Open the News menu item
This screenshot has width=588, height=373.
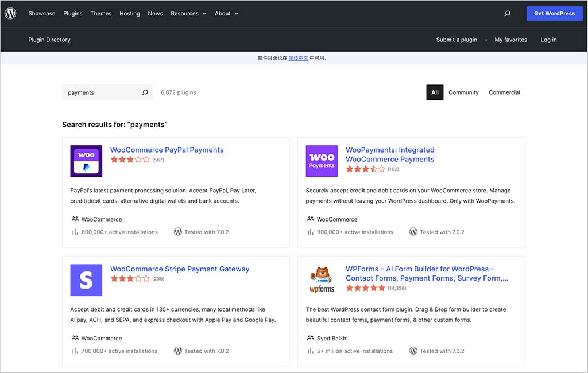[x=155, y=14]
